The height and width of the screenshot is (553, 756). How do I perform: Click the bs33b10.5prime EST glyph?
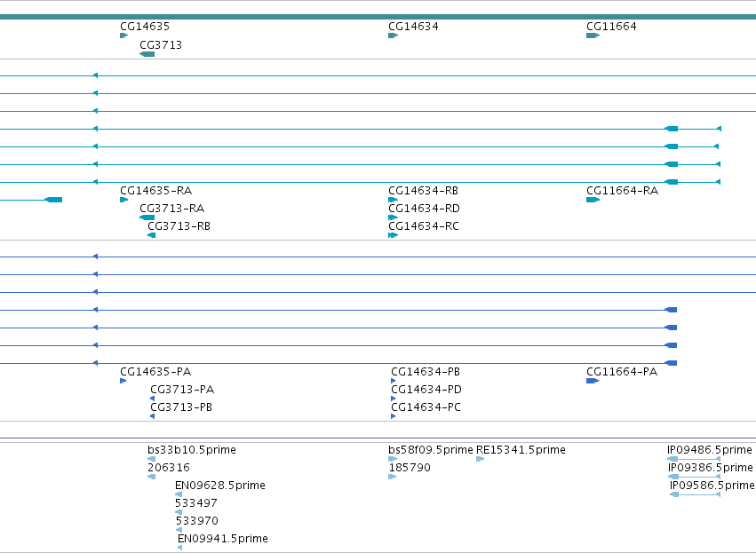[x=151, y=459]
